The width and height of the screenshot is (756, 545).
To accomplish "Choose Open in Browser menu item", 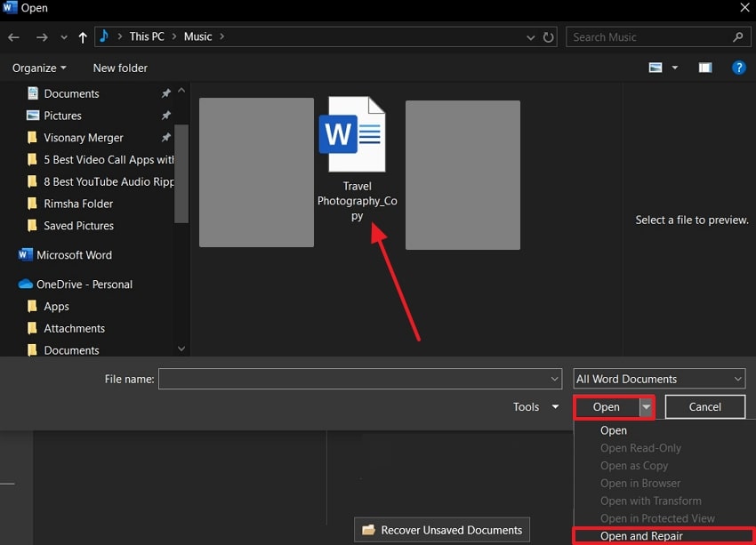I will [x=640, y=484].
